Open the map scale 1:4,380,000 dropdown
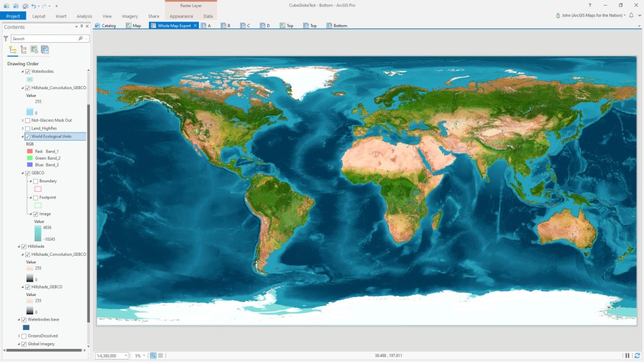This screenshot has height=362, width=644. click(126, 356)
